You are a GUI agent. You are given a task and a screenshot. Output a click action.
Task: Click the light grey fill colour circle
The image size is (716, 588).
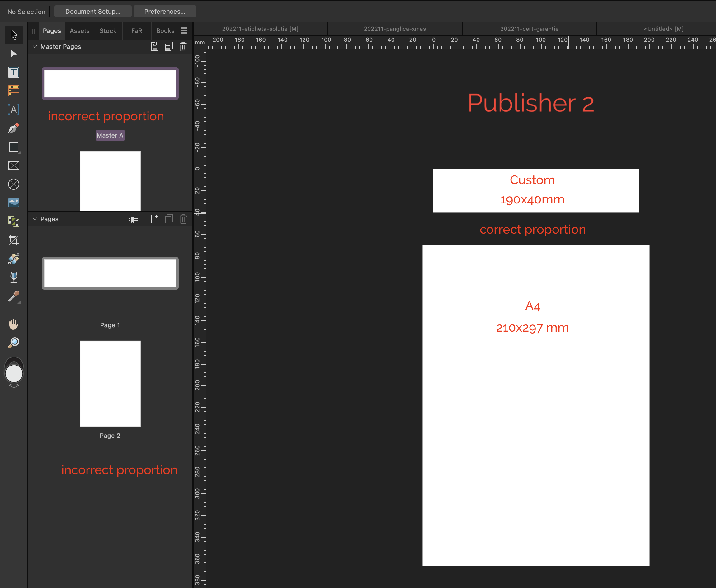point(14,374)
